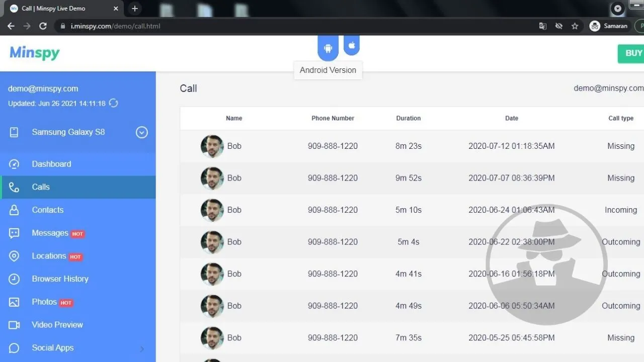Image resolution: width=644 pixels, height=362 pixels.
Task: Click the Android version icon
Action: tap(328, 48)
